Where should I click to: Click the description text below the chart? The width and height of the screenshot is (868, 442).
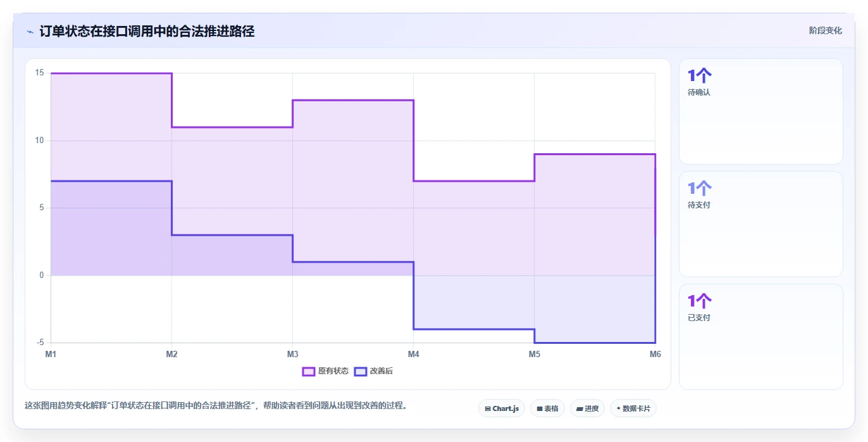pos(216,405)
